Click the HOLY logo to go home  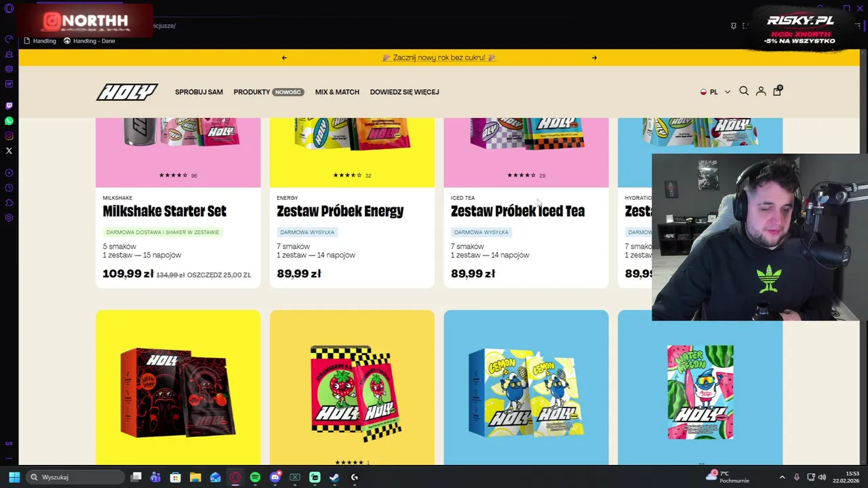click(x=127, y=91)
